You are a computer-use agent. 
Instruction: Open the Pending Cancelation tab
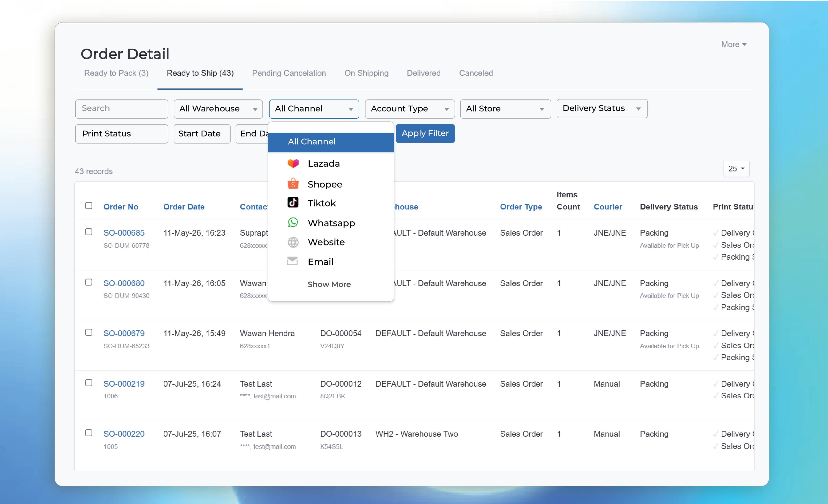pyautogui.click(x=289, y=73)
